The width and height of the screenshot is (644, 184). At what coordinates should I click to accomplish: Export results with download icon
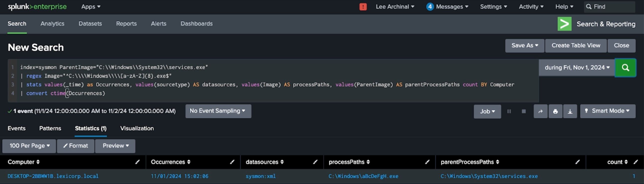click(x=570, y=111)
